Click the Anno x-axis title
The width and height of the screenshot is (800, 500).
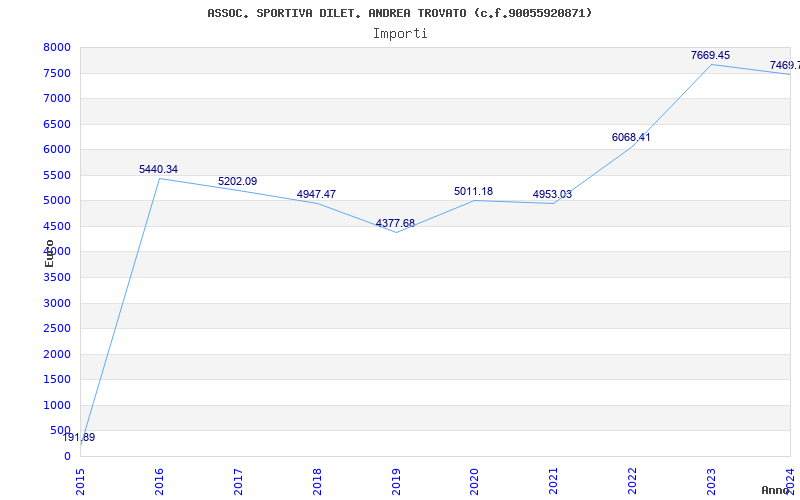tap(776, 490)
